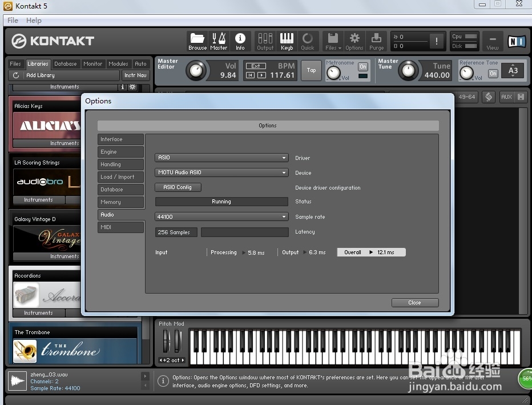This screenshot has width=532, height=405.
Task: Click the library info 'i' icon
Action: pos(123,87)
